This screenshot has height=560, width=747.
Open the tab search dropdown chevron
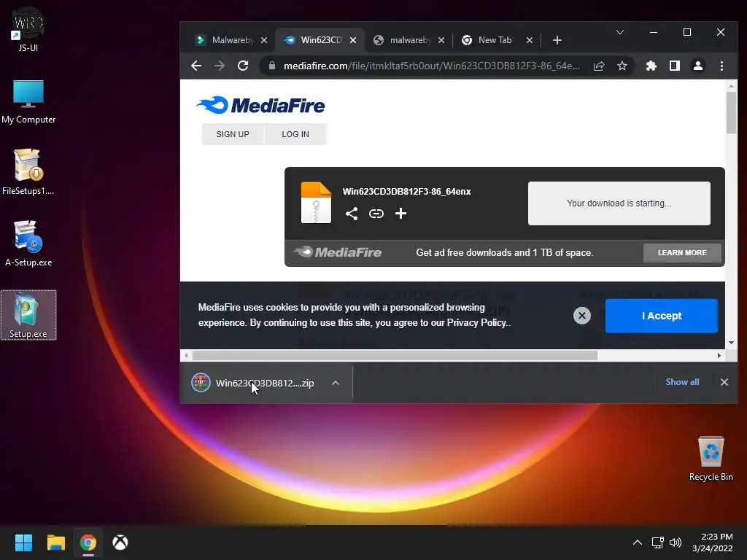[620, 32]
